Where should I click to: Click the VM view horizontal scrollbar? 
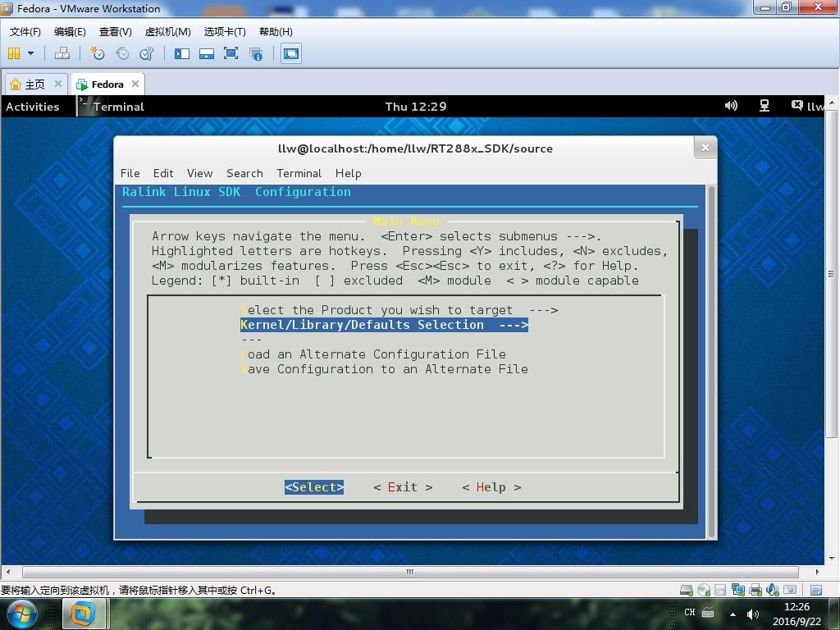410,572
